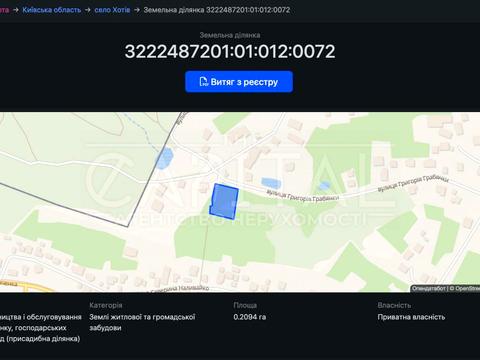Click the small pond west of the parcel on map
Screen dimensions: 480x360
(164, 158)
